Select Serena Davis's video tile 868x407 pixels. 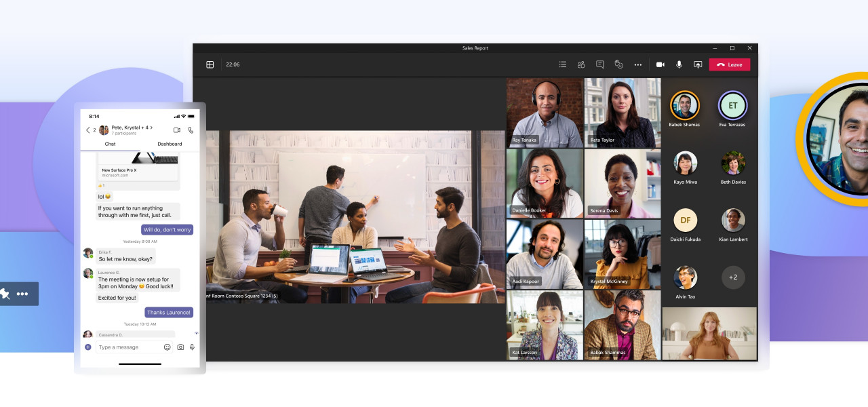click(x=623, y=183)
